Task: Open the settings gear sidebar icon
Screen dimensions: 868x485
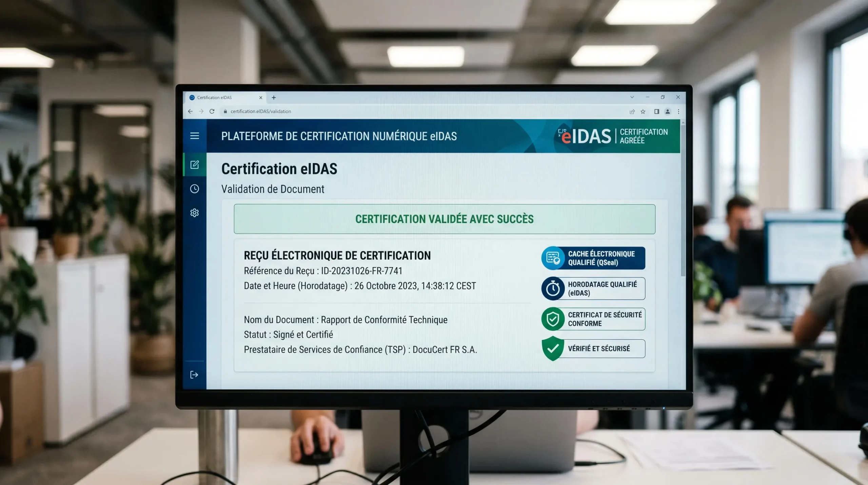Action: click(x=194, y=213)
